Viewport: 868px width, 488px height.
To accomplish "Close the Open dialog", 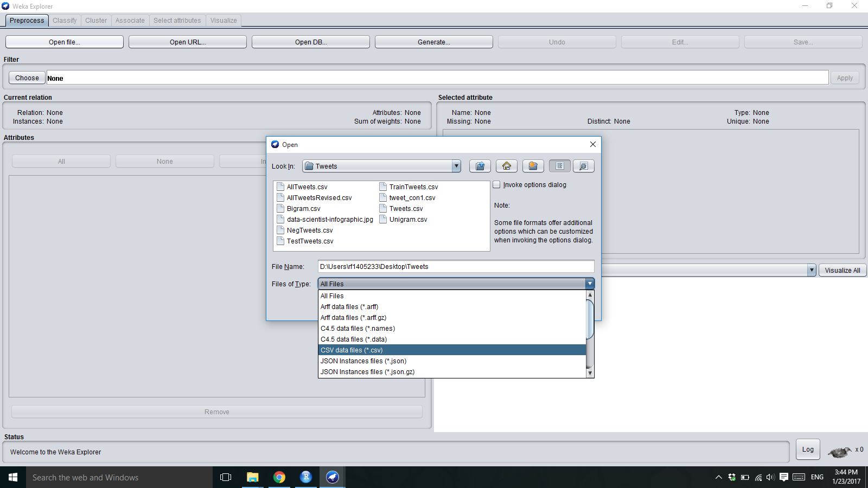I will tap(593, 144).
